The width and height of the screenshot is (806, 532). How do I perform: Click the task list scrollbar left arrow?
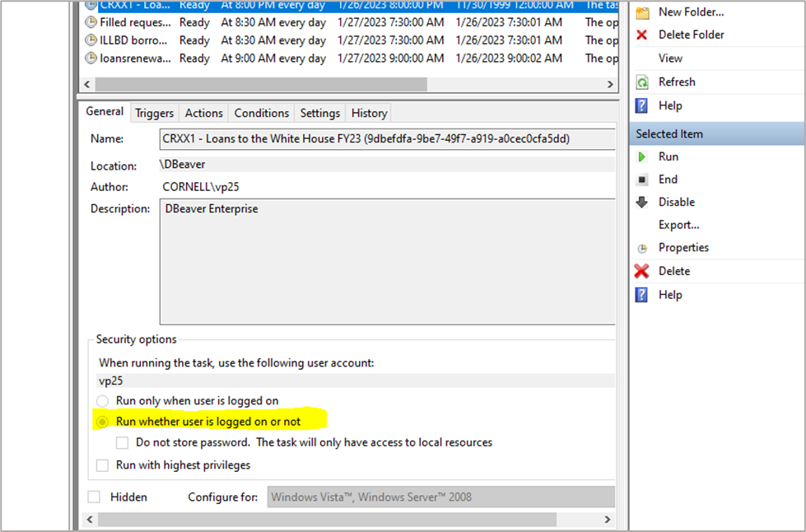[x=87, y=84]
